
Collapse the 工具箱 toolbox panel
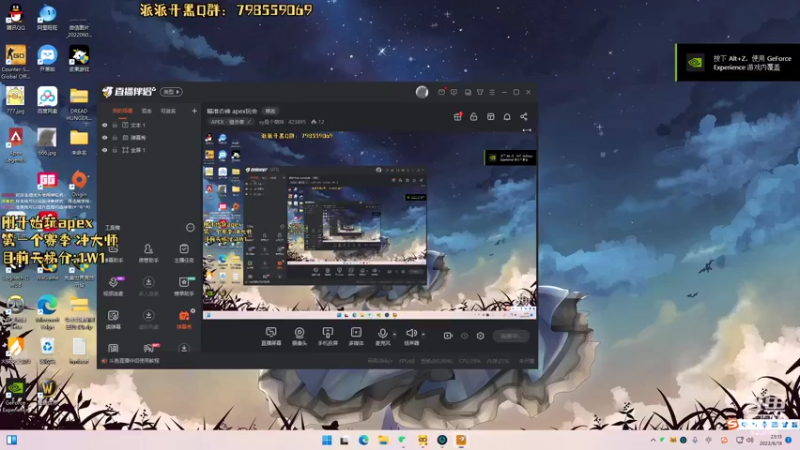tap(190, 228)
